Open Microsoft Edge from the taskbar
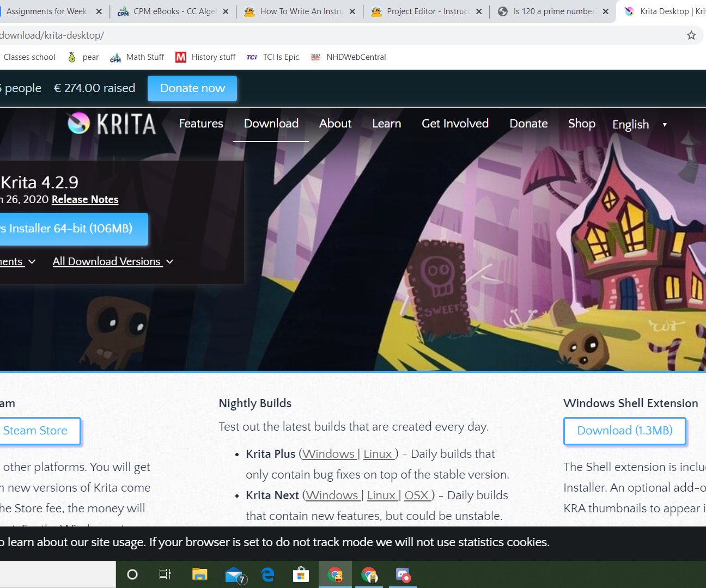706x588 pixels. coord(267,574)
